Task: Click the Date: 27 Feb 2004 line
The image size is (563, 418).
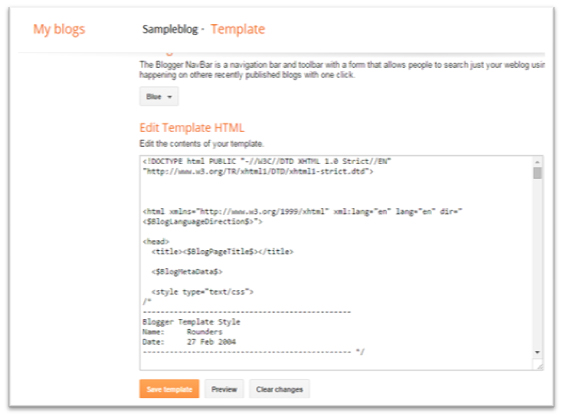Action: tap(189, 342)
